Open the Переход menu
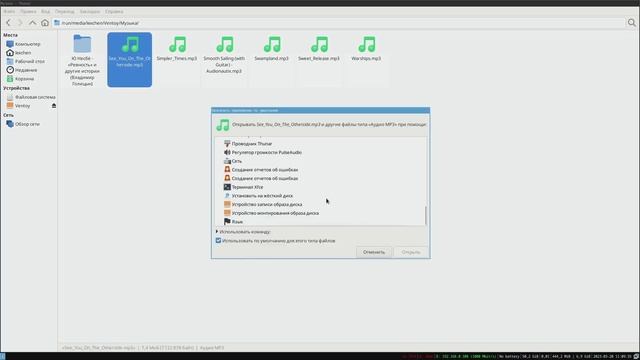 pos(64,11)
